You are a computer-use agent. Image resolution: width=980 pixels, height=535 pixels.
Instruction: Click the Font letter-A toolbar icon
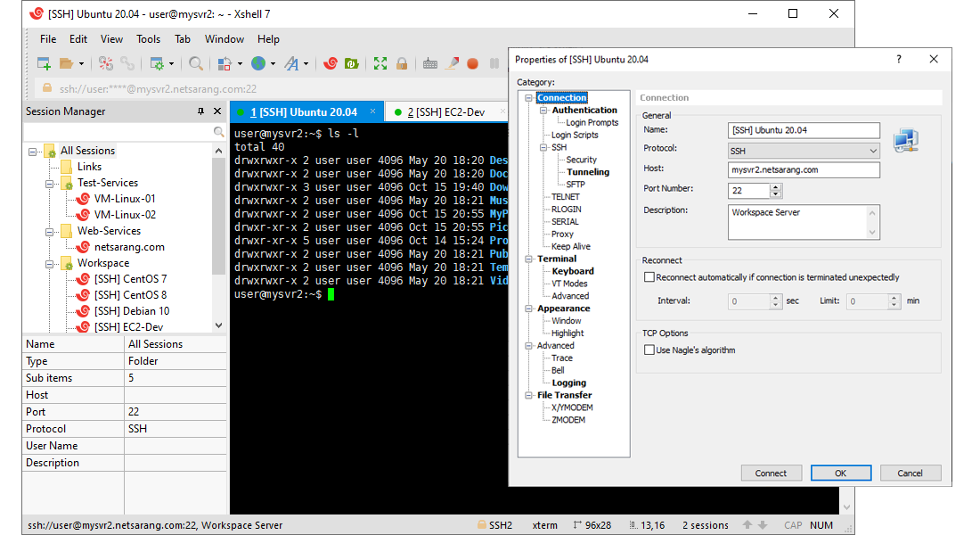coord(291,63)
